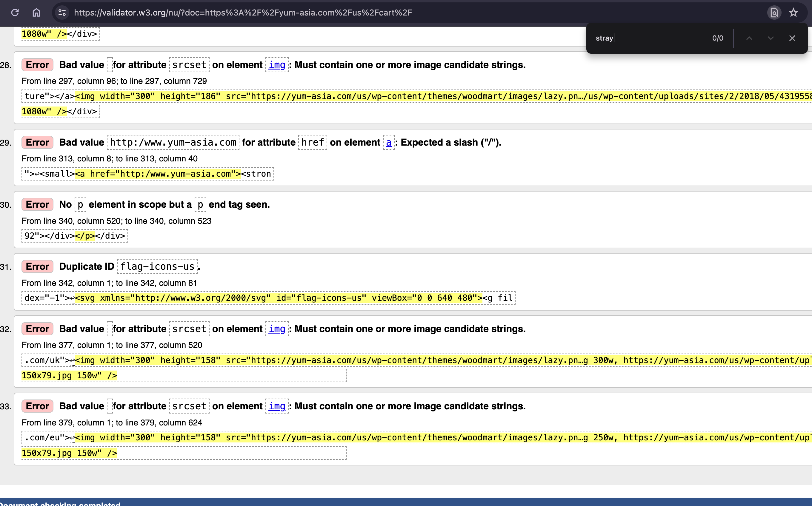Click the highlighted href yum-asia code extract
Image resolution: width=812 pixels, height=506 pixels.
pos(157,174)
